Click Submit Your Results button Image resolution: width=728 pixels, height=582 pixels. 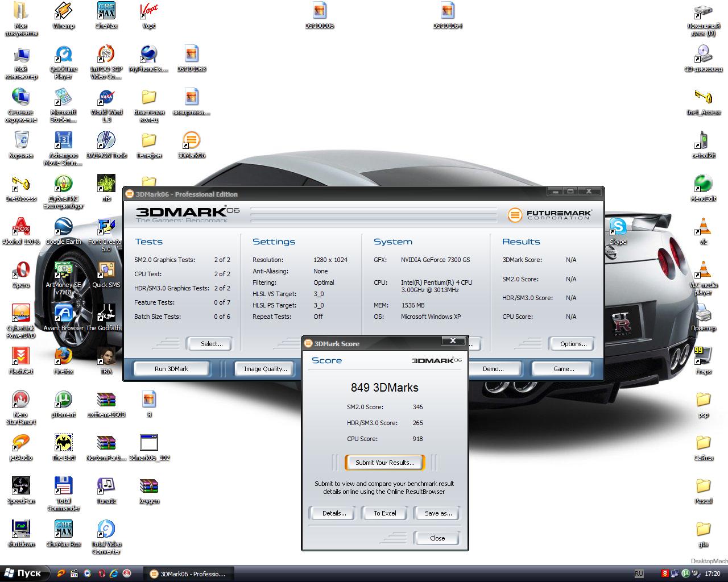385,463
